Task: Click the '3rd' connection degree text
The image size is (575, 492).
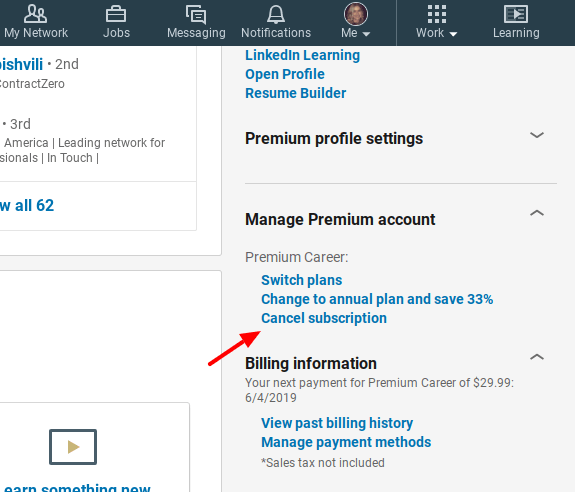Action: tap(20, 124)
